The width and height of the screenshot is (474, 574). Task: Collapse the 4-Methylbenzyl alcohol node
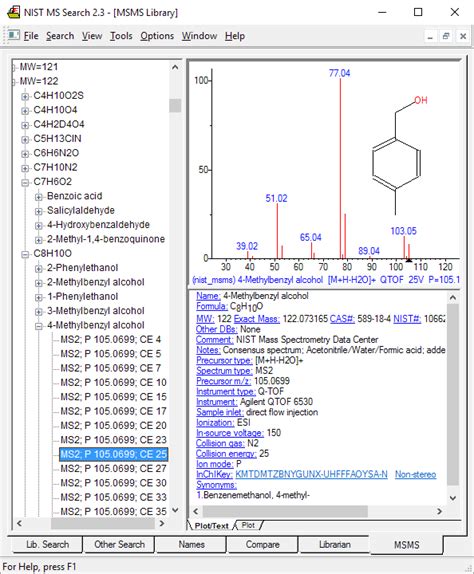[x=38, y=326]
